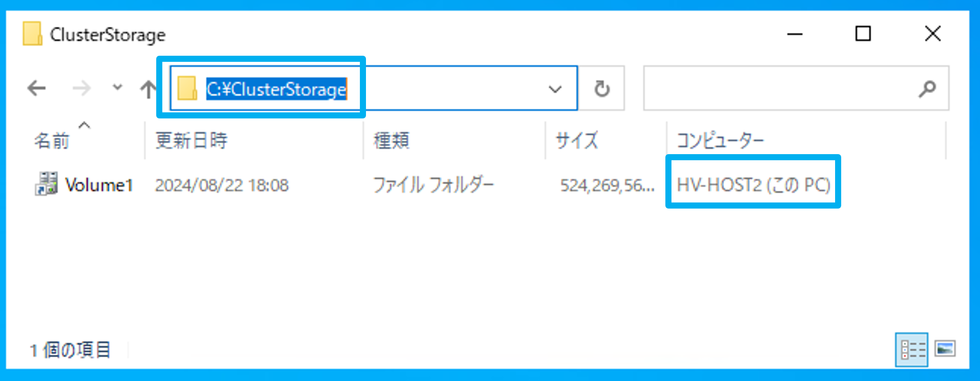Switch to large thumbnails view
The image size is (980, 381).
tap(945, 349)
